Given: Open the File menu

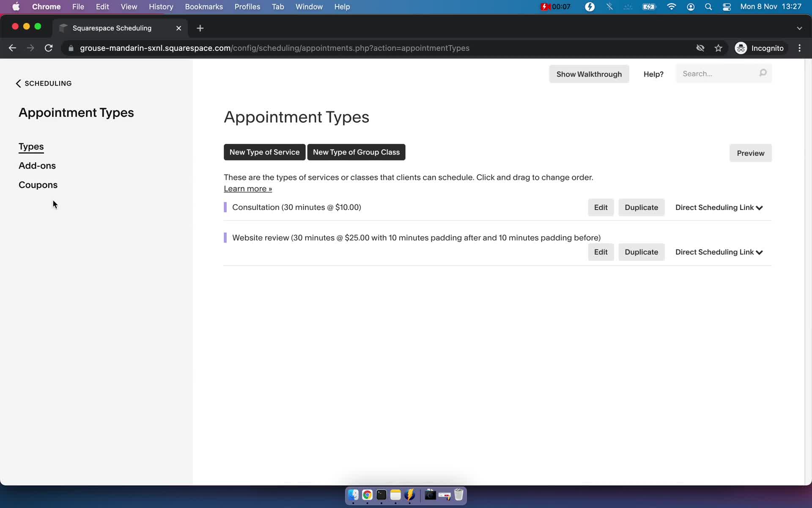Looking at the screenshot, I should tap(78, 7).
